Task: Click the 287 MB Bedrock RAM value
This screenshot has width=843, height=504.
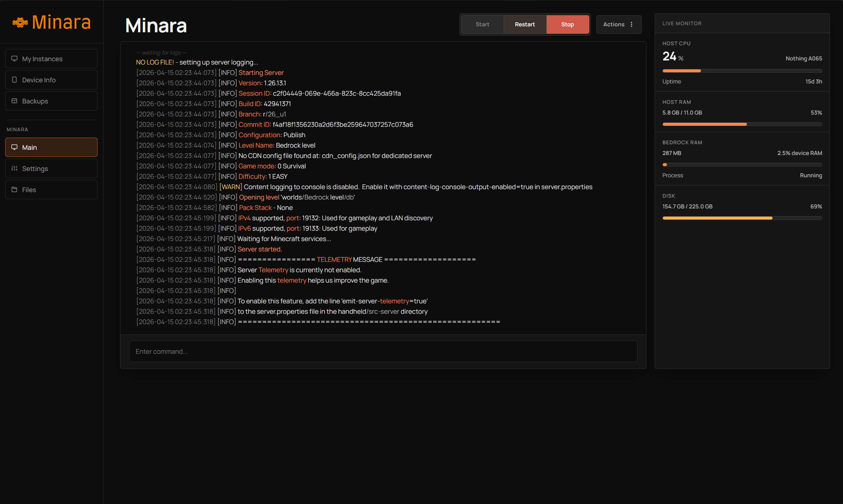Action: [672, 153]
